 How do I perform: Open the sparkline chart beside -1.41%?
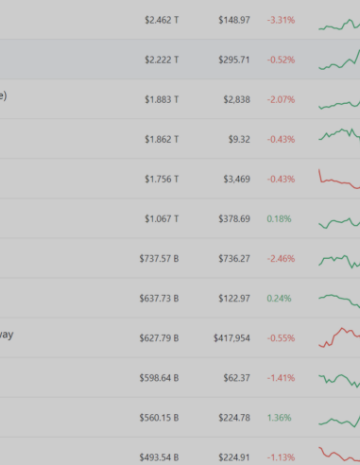coord(339,380)
